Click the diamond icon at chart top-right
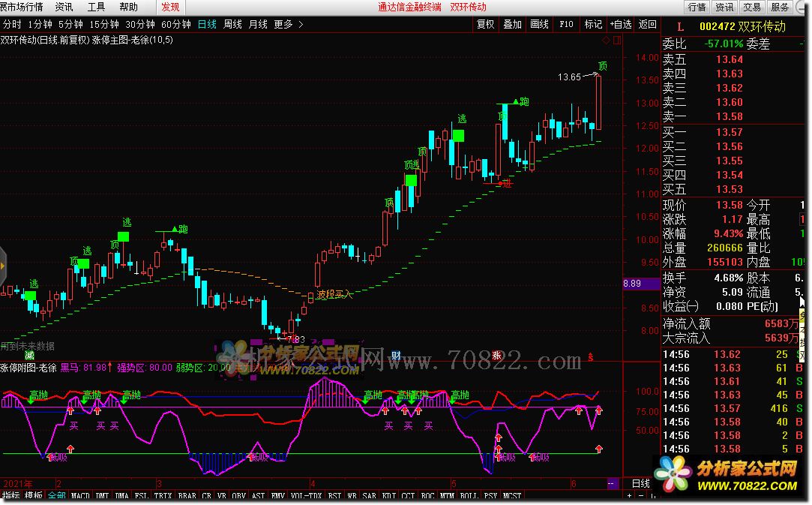 click(607, 40)
